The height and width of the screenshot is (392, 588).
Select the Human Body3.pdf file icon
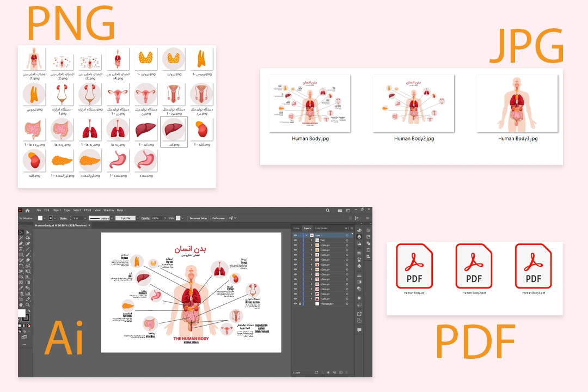pos(533,266)
